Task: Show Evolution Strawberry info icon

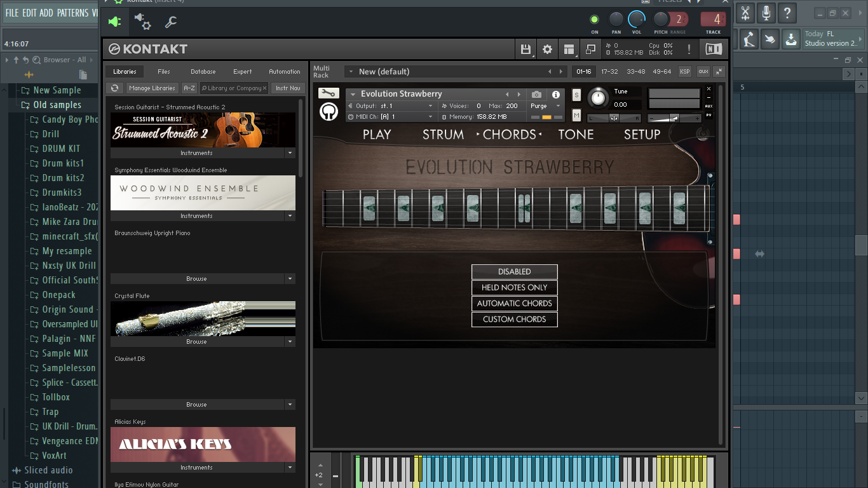Action: (556, 94)
